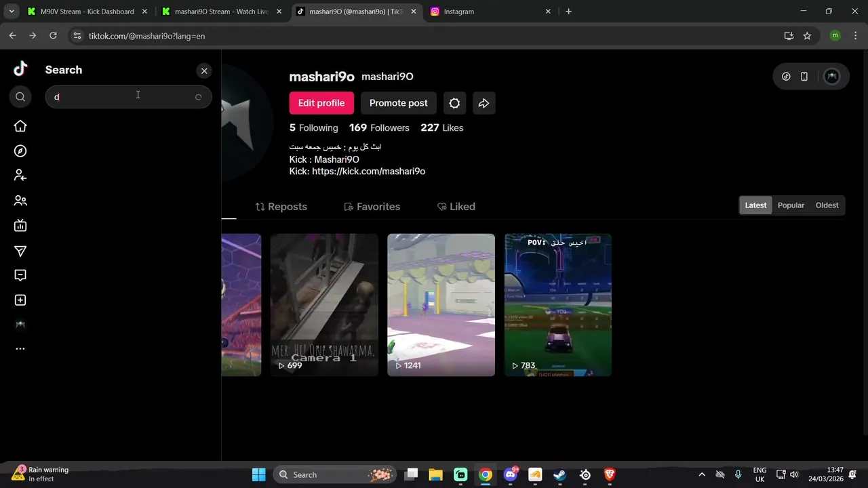Go to the For You home icon
This screenshot has height=488, width=868.
pyautogui.click(x=20, y=126)
